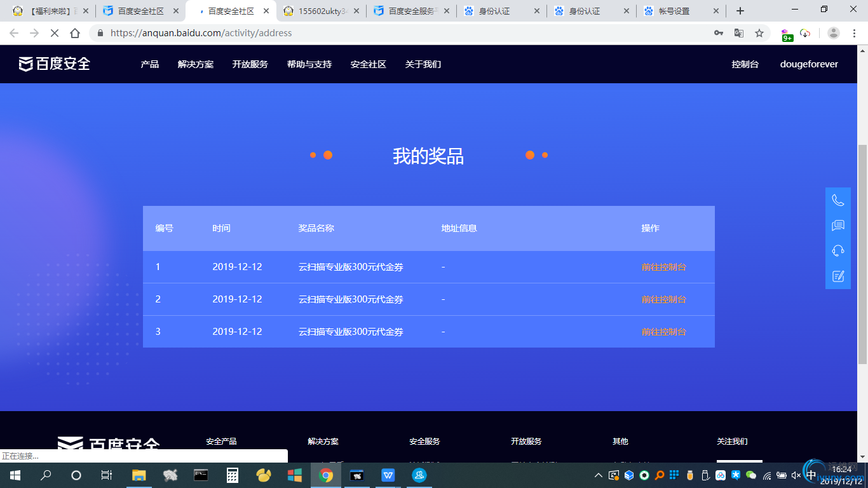This screenshot has height=488, width=868.
Task: Open the Calculator app on taskbar
Action: [233, 475]
